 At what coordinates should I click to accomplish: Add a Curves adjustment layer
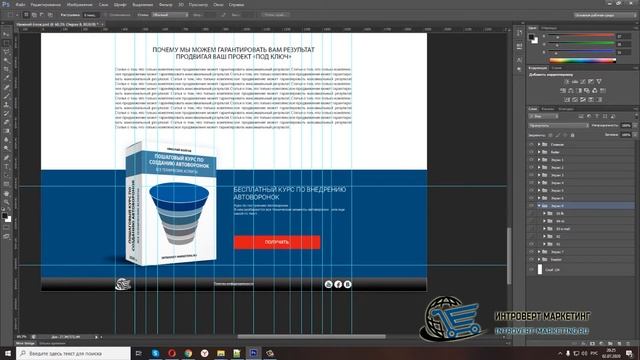pyautogui.click(x=583, y=82)
